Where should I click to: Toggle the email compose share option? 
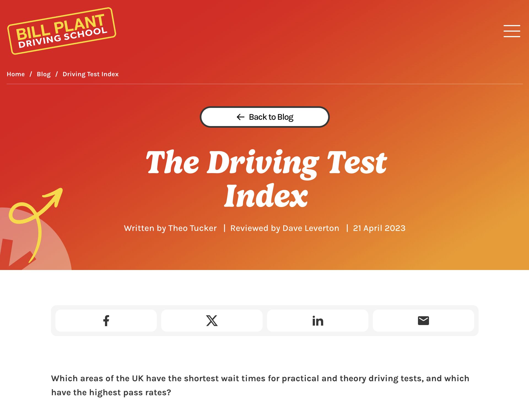pyautogui.click(x=423, y=320)
